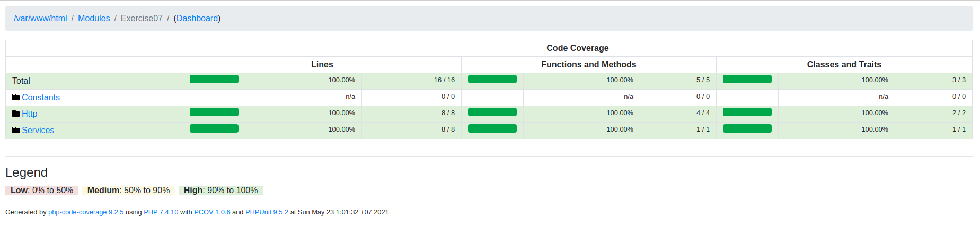Click the 4 / 4 Http functions count
Screen dimensions: 980x251
pyautogui.click(x=703, y=113)
